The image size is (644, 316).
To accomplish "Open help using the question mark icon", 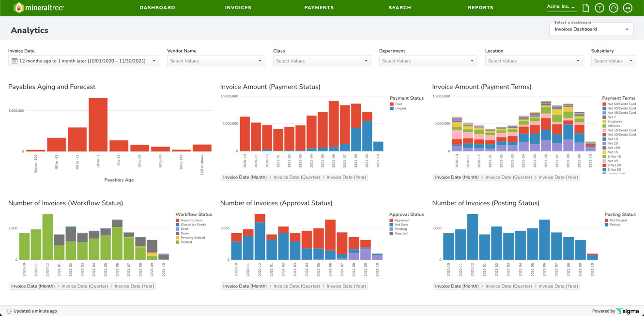I will (x=599, y=8).
